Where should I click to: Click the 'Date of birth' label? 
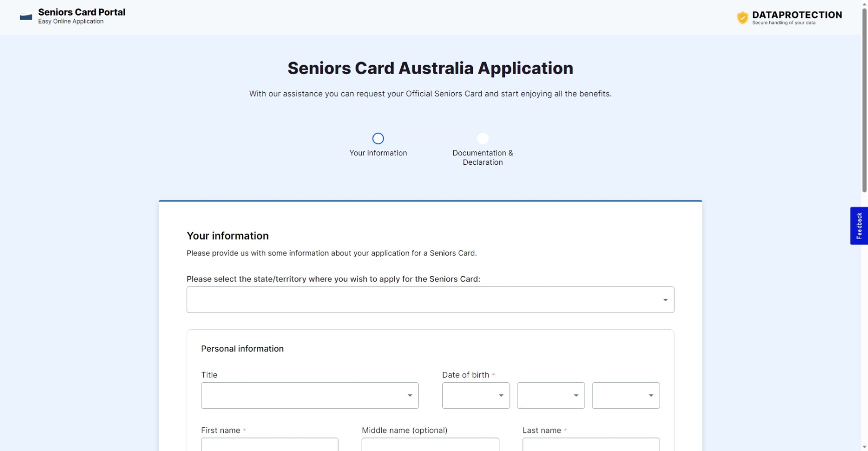466,375
